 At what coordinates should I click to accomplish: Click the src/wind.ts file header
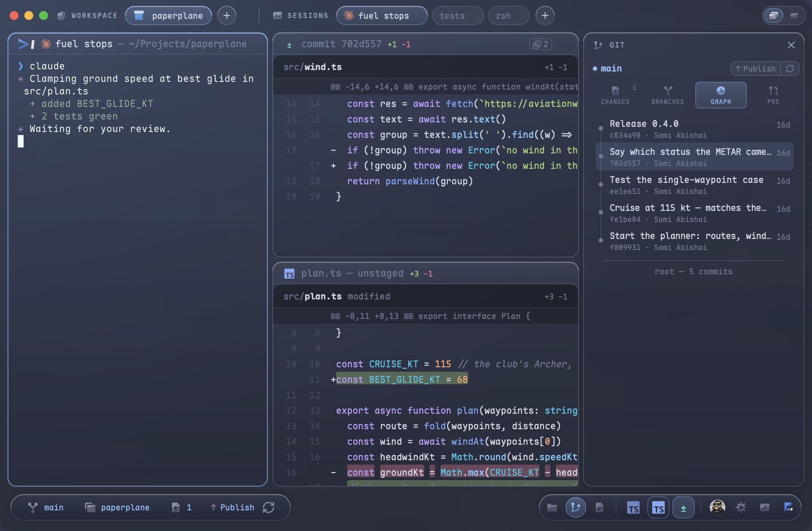coord(425,67)
